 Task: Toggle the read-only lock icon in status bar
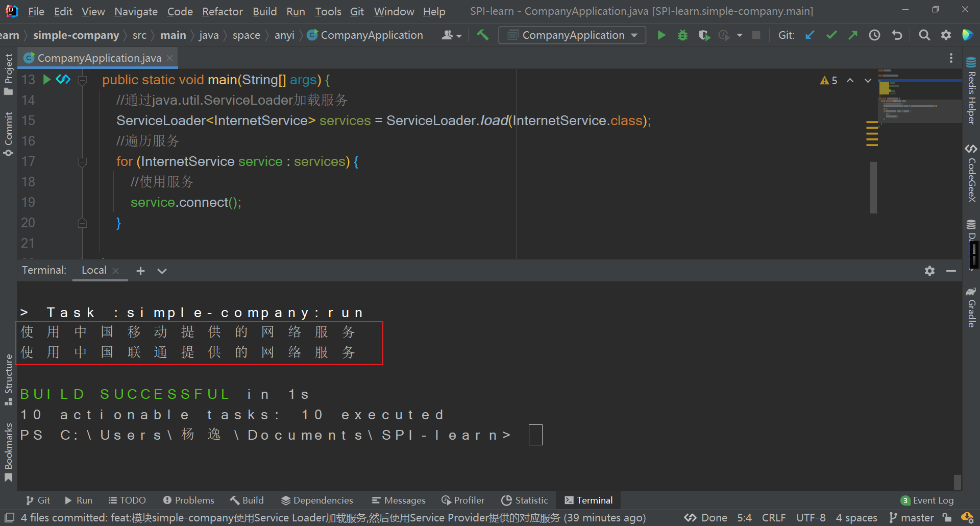tap(947, 518)
